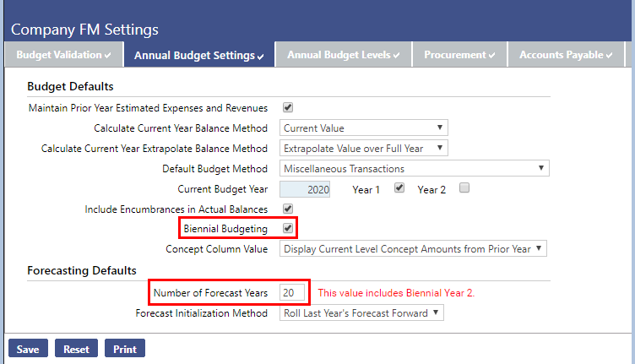Select the Annual Budget Settings tab
The image size is (635, 364).
click(199, 56)
